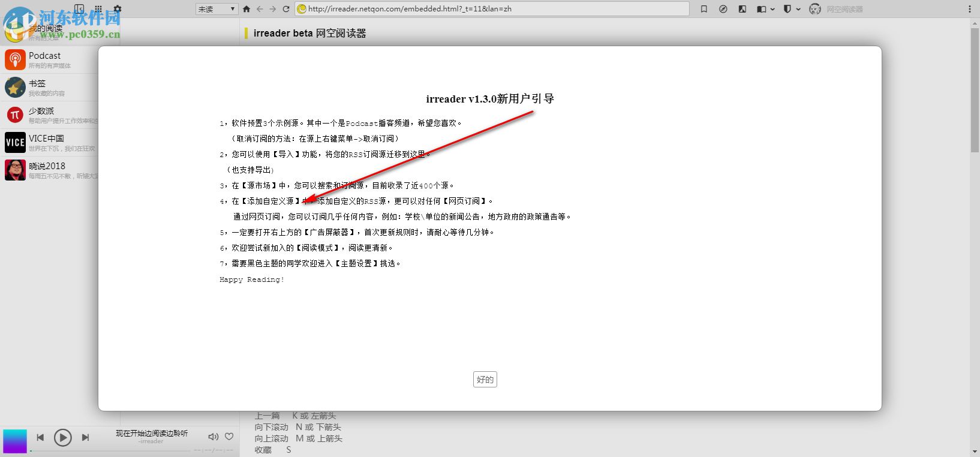
Task: Mute the player volume icon
Action: click(213, 437)
